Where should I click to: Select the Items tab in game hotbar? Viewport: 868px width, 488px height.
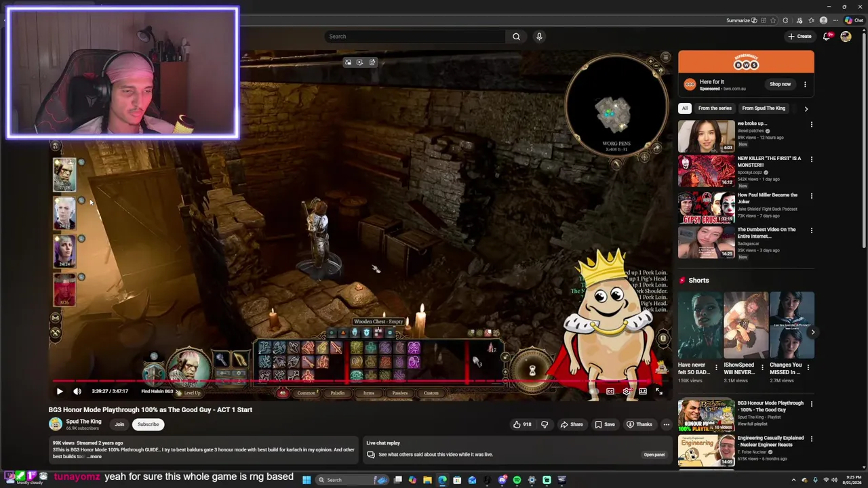point(368,393)
